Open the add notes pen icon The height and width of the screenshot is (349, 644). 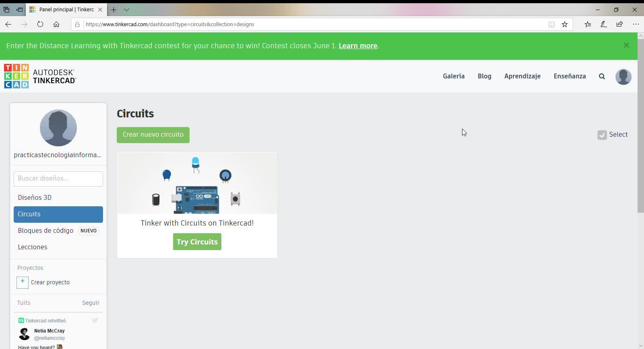click(x=604, y=24)
